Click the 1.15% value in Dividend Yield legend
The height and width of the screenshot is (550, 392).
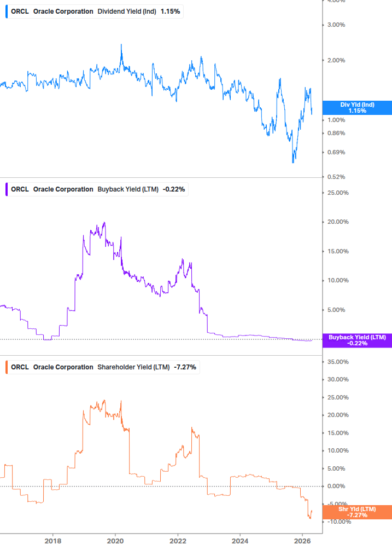170,11
